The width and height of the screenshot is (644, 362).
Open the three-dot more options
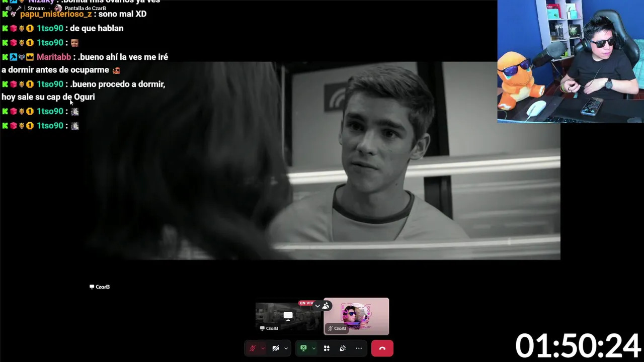359,348
